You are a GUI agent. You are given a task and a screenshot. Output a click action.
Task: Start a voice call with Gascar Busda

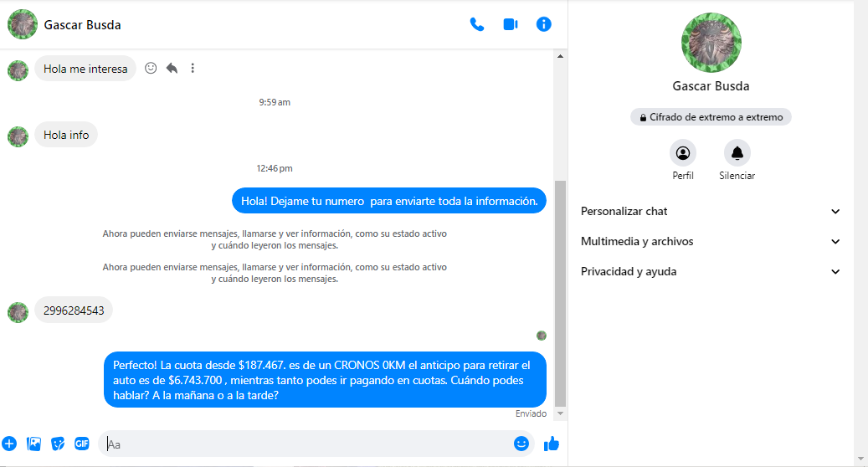tap(476, 24)
